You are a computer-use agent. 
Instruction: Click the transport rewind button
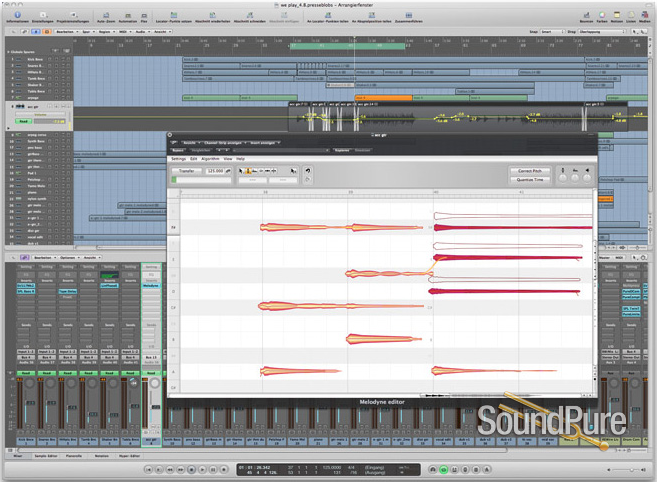(x=170, y=470)
